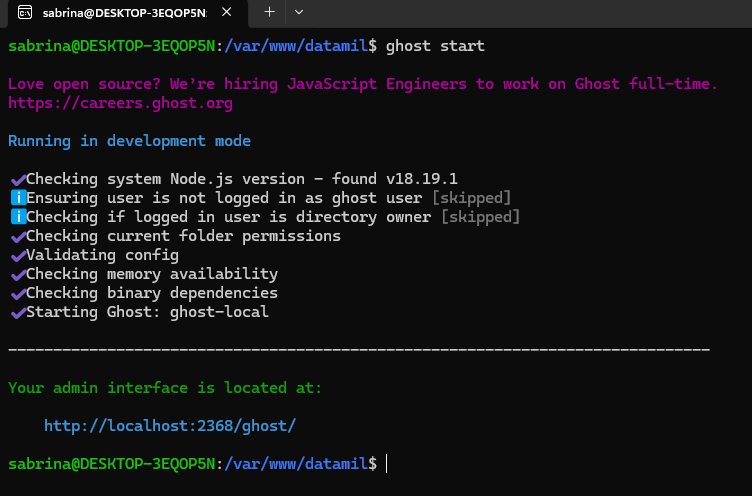Viewport: 752px width, 496px height.
Task: Click the 'Validating config' text
Action: [103, 255]
